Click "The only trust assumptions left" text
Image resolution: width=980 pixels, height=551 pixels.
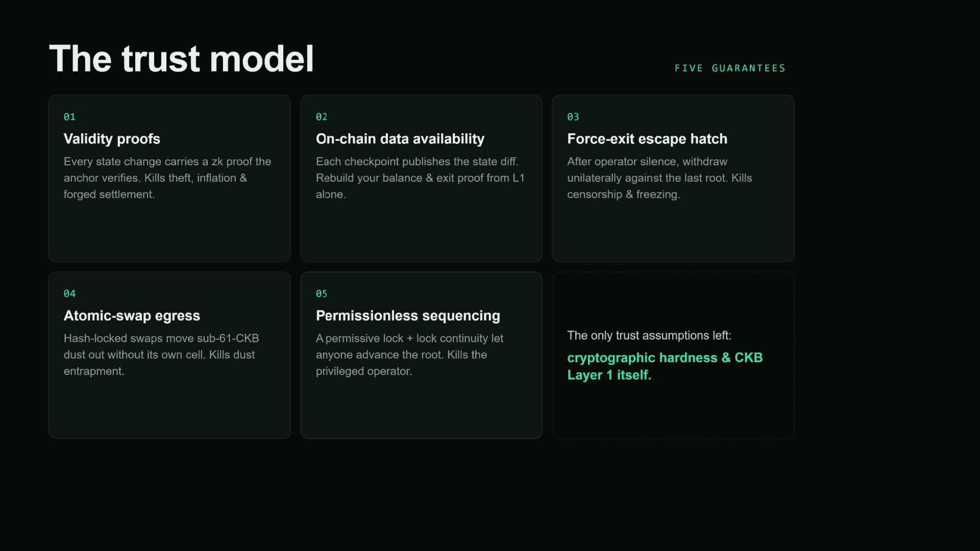click(x=649, y=335)
